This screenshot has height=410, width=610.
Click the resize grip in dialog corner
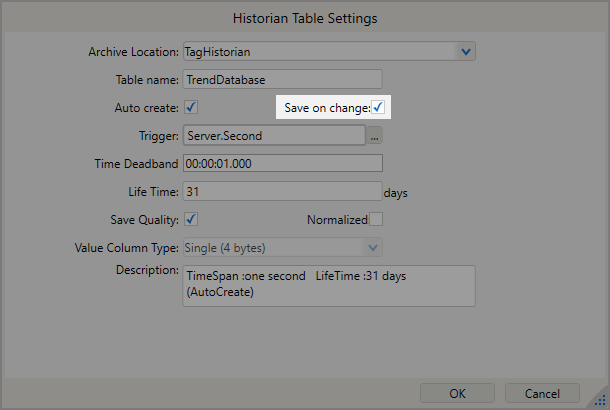601,401
